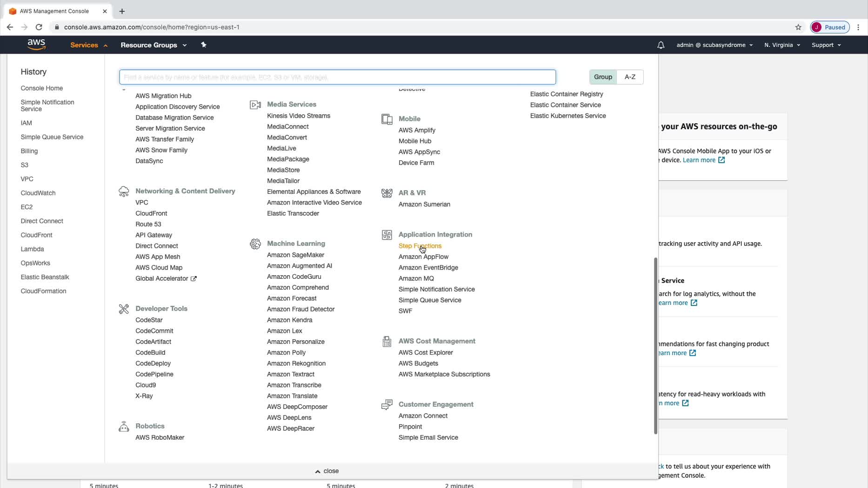Click the browser forward arrow
This screenshot has width=868, height=488.
tap(24, 27)
